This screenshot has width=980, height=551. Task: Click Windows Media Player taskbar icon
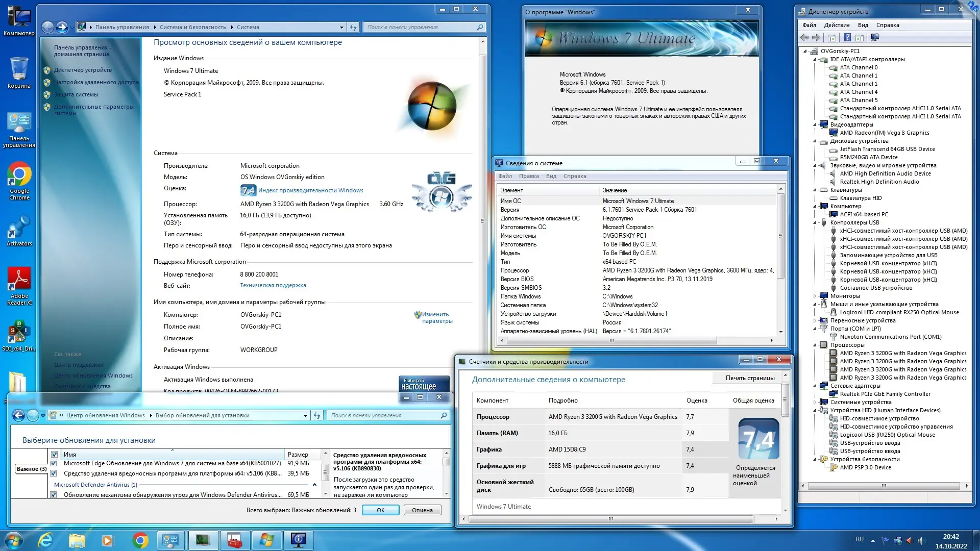pos(107,540)
